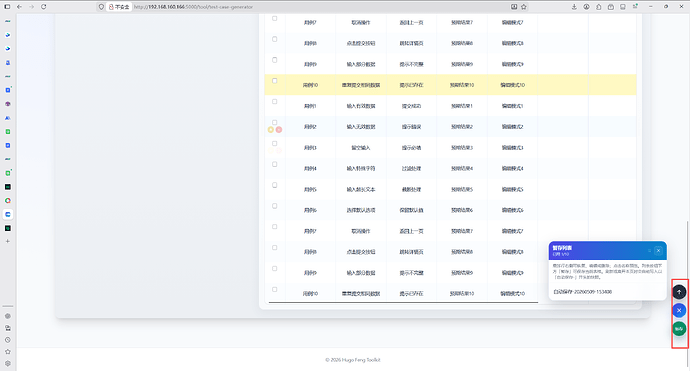Viewport: 690px width, 371px height.
Task: Tick the checkbox for 用例3 留空输入
Action: click(x=275, y=143)
